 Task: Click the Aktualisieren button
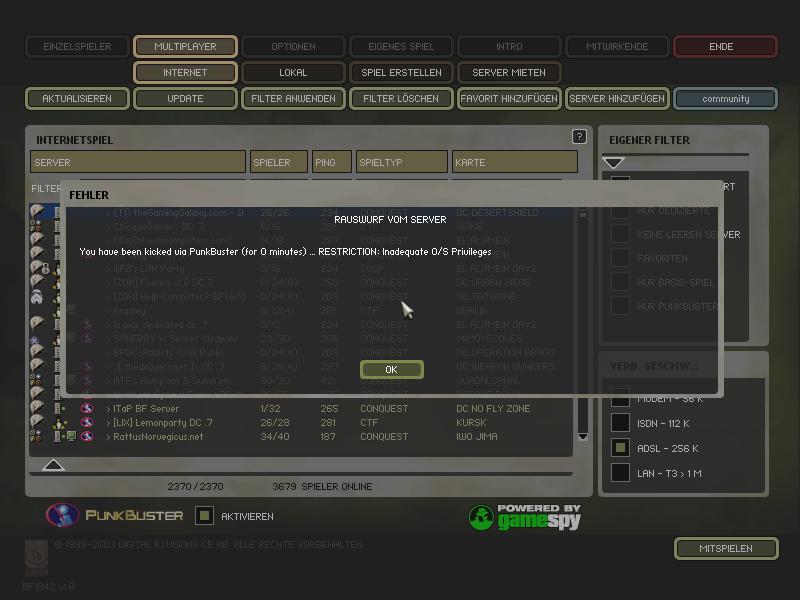pos(77,98)
